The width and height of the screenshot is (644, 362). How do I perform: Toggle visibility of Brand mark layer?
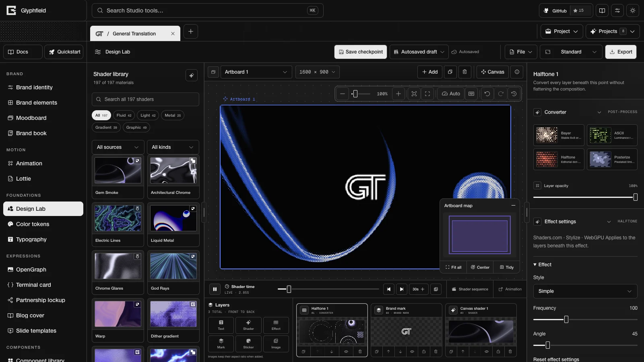(x=412, y=352)
